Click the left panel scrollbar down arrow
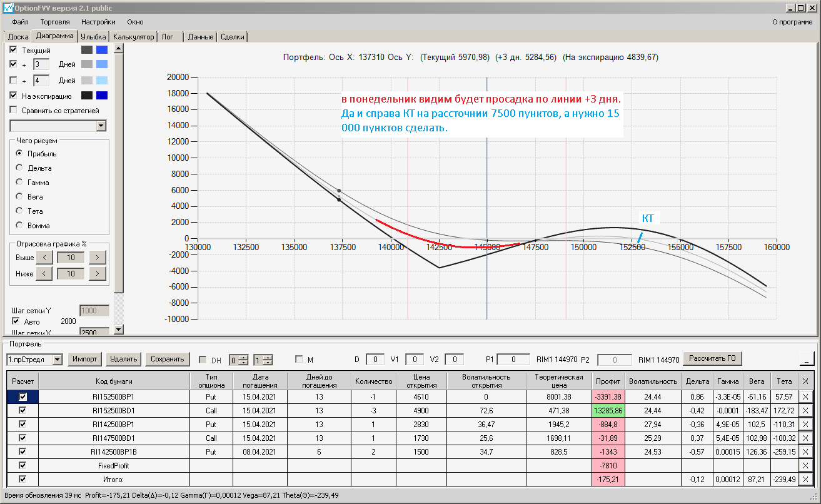This screenshot has height=504, width=821. 119,330
